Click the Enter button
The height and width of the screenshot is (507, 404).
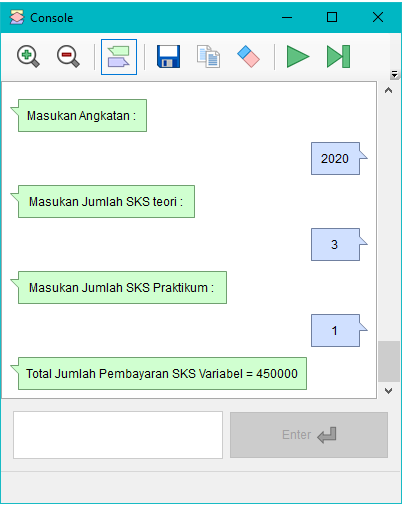(309, 435)
